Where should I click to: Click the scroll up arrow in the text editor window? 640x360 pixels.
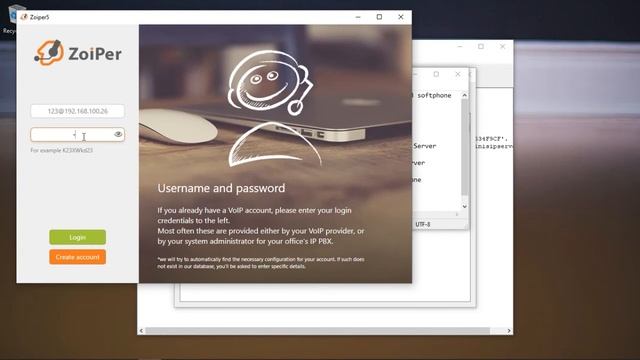click(x=464, y=95)
